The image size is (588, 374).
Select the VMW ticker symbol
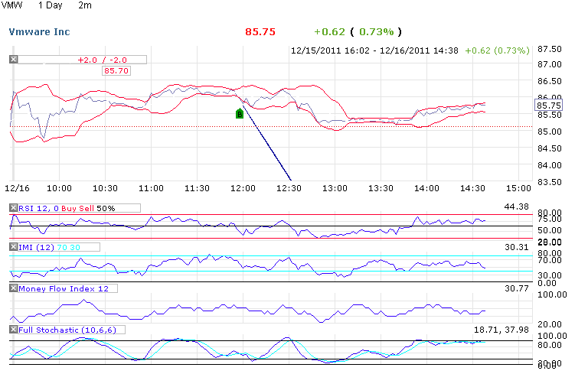11,5
